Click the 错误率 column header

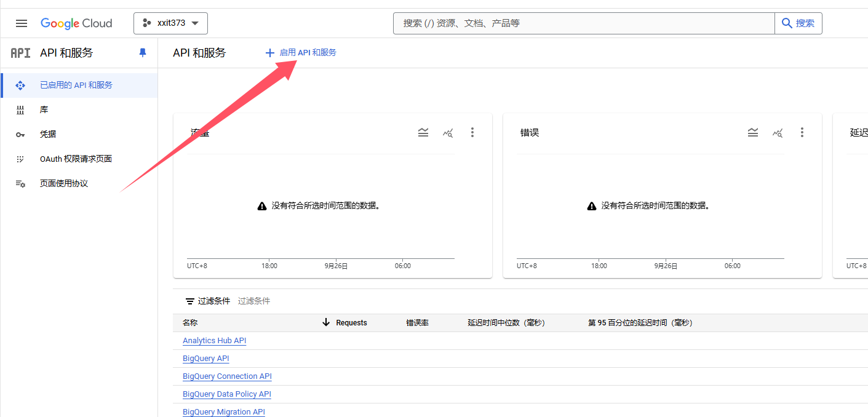tap(417, 323)
